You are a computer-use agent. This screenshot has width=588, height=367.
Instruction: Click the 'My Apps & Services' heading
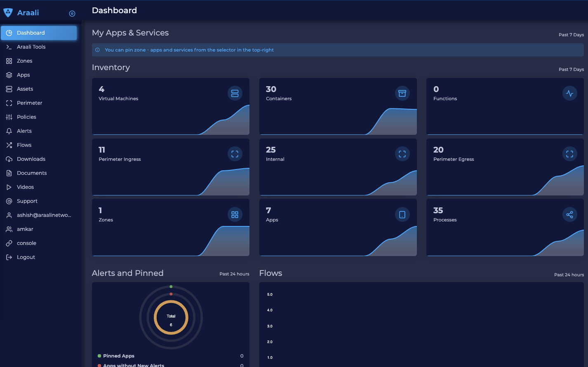[130, 33]
